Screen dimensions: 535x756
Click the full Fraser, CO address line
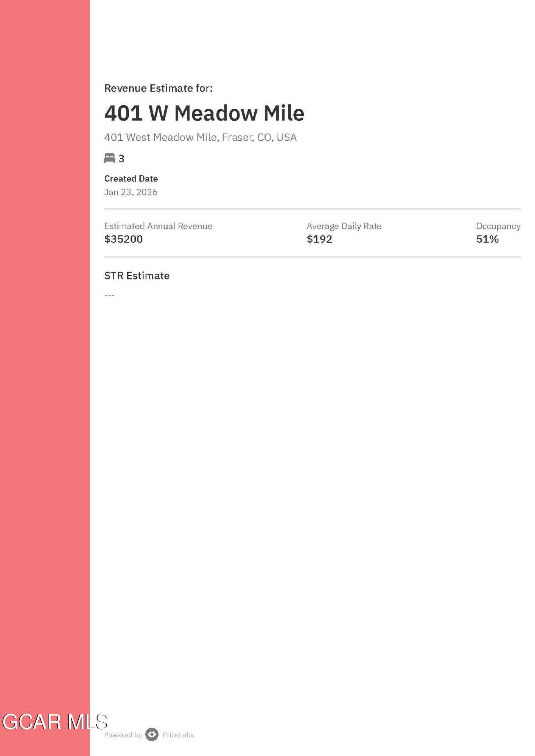pyautogui.click(x=200, y=137)
